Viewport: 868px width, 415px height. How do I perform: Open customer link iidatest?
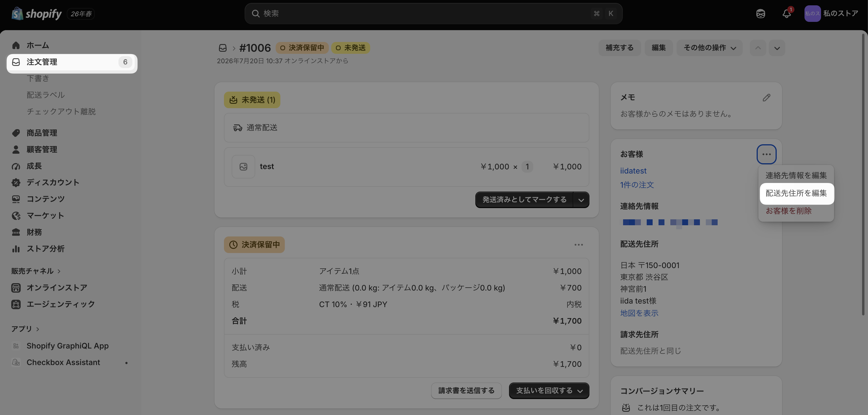tap(633, 171)
